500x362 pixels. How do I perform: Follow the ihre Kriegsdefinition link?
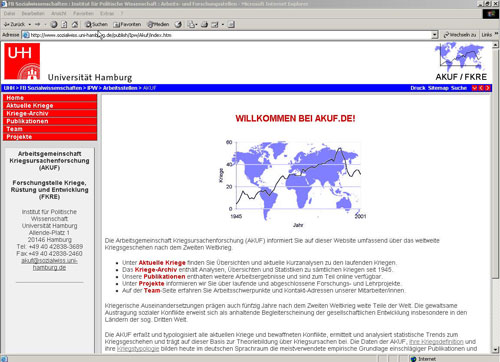pos(436,342)
